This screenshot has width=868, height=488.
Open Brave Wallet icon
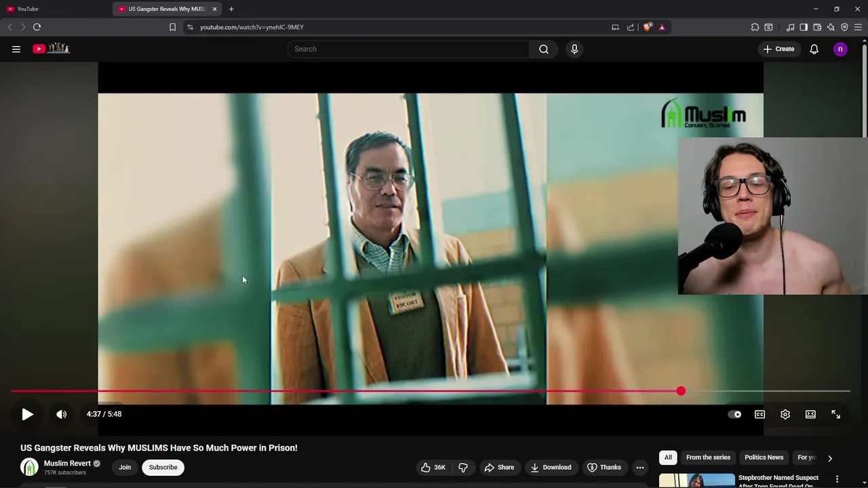[817, 27]
